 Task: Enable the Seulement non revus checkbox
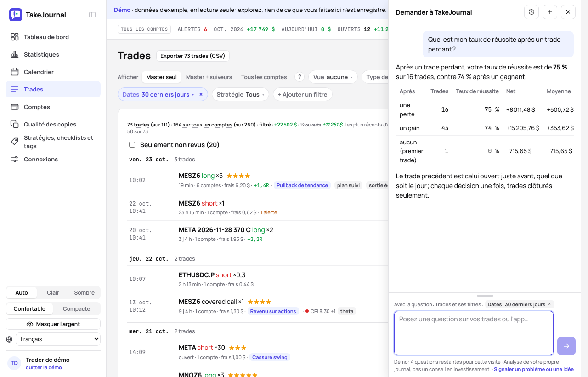(132, 145)
